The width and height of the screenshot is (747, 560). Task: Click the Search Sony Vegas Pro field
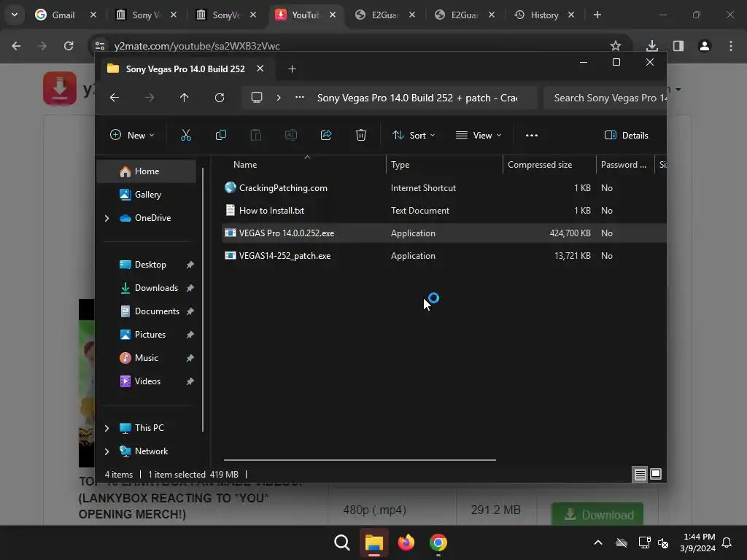click(x=605, y=98)
